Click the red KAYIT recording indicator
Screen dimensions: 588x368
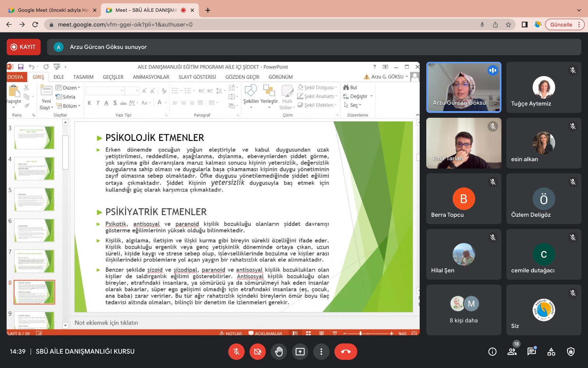tap(24, 47)
